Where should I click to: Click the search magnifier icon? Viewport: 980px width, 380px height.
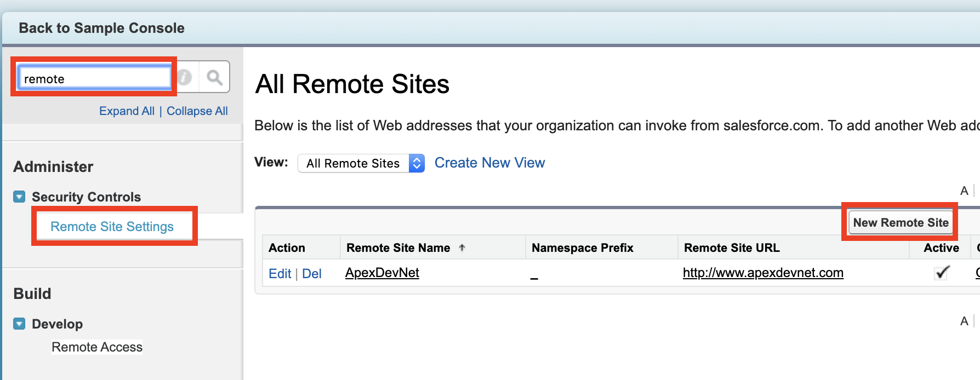pyautogui.click(x=214, y=77)
